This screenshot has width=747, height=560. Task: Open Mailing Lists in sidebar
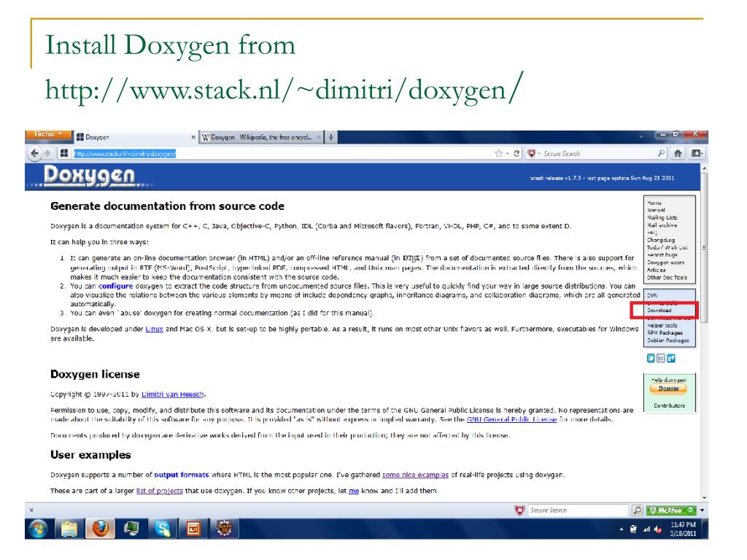point(662,217)
